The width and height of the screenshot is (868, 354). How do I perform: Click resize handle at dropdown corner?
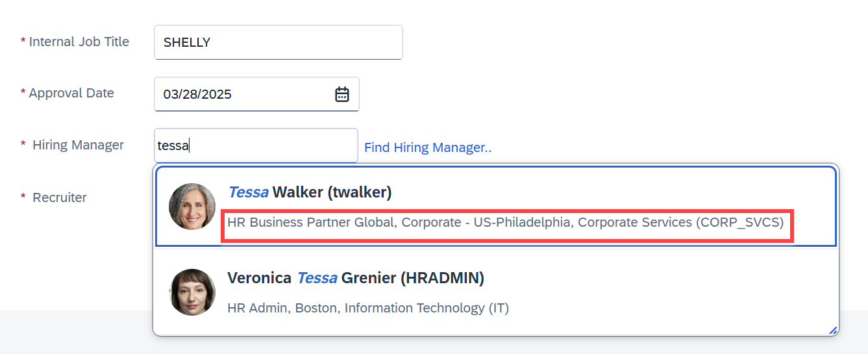[x=832, y=330]
